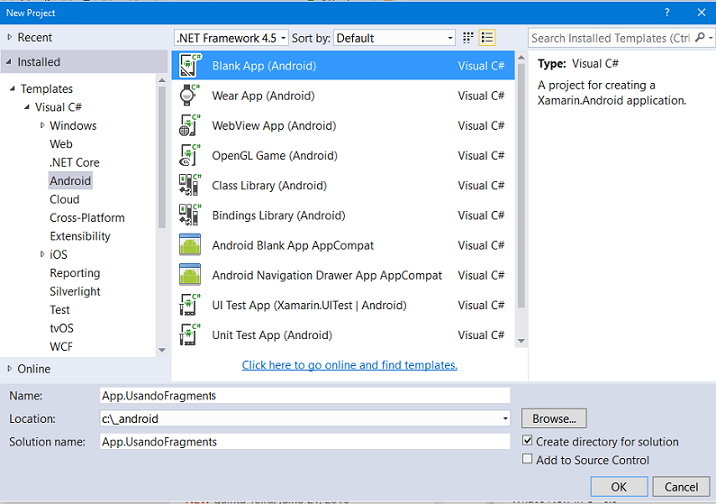The height and width of the screenshot is (504, 716).
Task: Switch to small icons view
Action: point(468,38)
